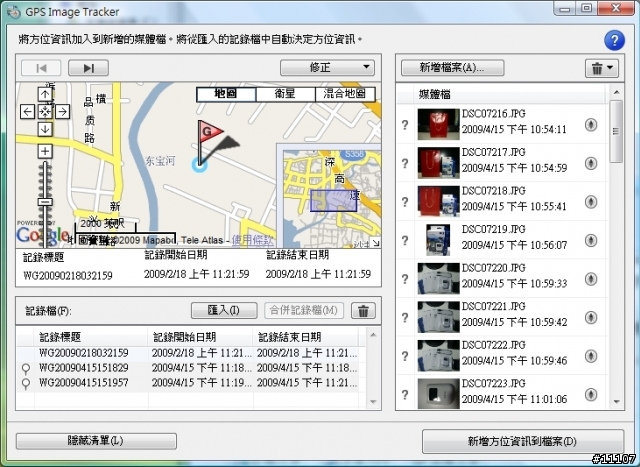Click compass icon for DSC07218.JPG

(x=591, y=202)
